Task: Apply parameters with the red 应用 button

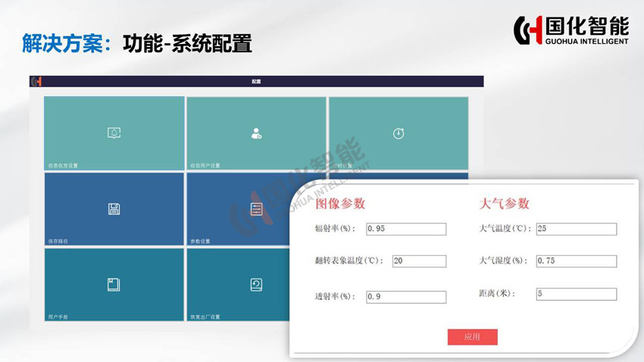Action: [x=472, y=337]
